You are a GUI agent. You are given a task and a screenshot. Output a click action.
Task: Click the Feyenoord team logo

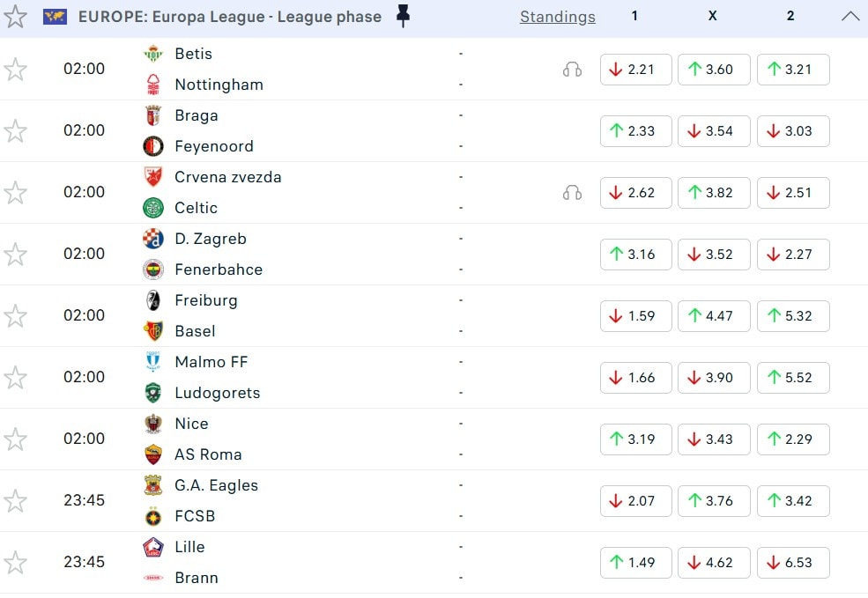click(x=153, y=146)
